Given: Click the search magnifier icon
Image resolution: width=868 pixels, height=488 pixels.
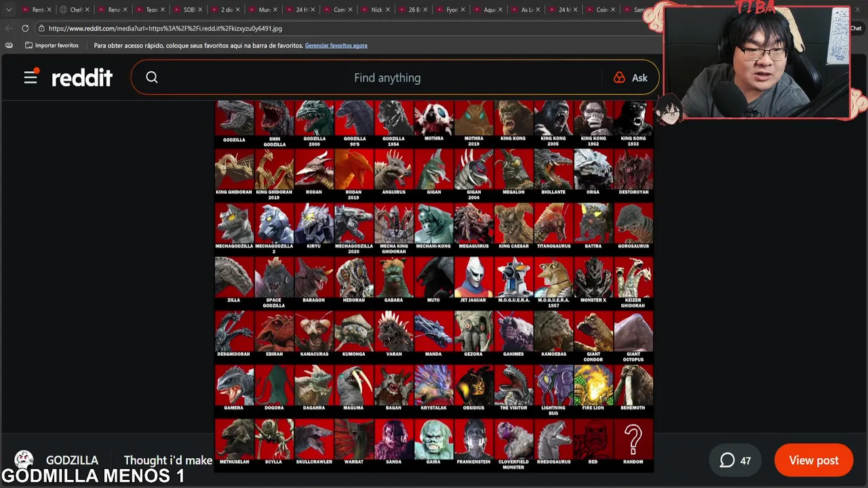Looking at the screenshot, I should (x=152, y=77).
